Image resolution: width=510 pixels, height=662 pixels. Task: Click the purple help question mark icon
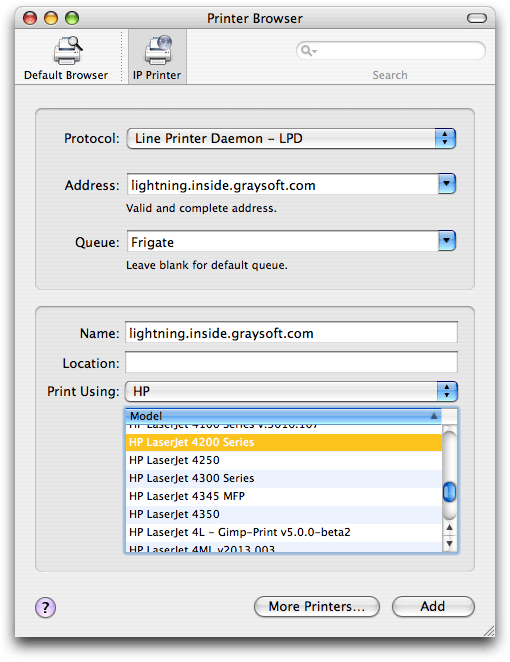tap(45, 607)
